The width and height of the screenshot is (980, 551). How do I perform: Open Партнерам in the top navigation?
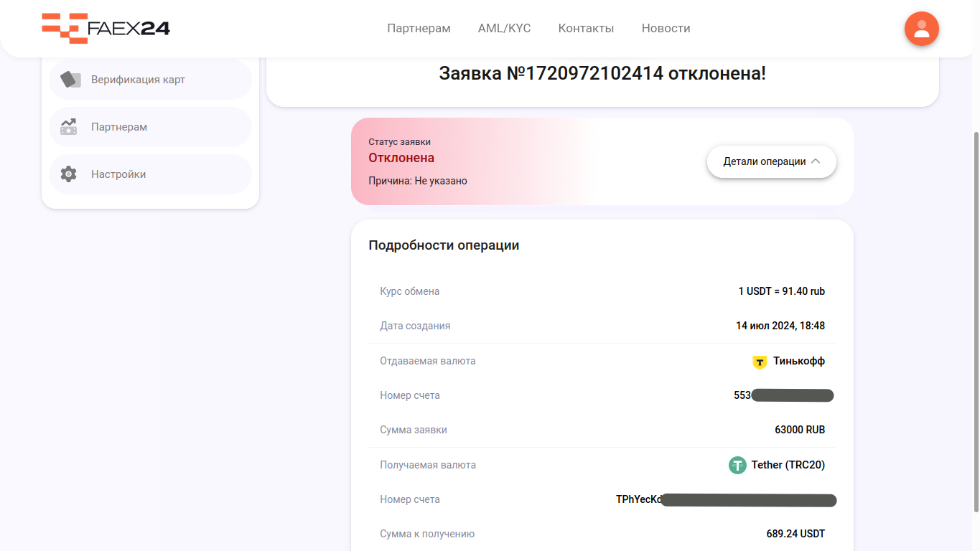pyautogui.click(x=419, y=29)
